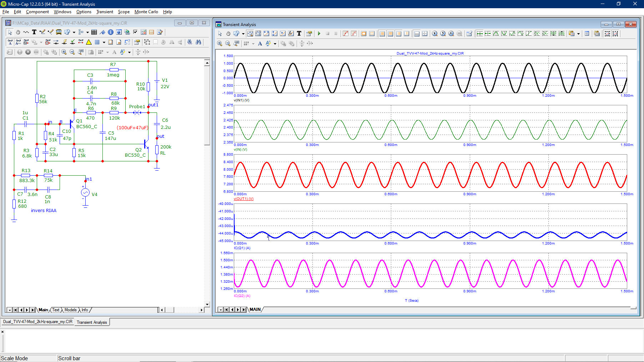Image resolution: width=644 pixels, height=362 pixels.
Task: Toggle the checkmark box icon in schematic toolbar
Action: [135, 32]
